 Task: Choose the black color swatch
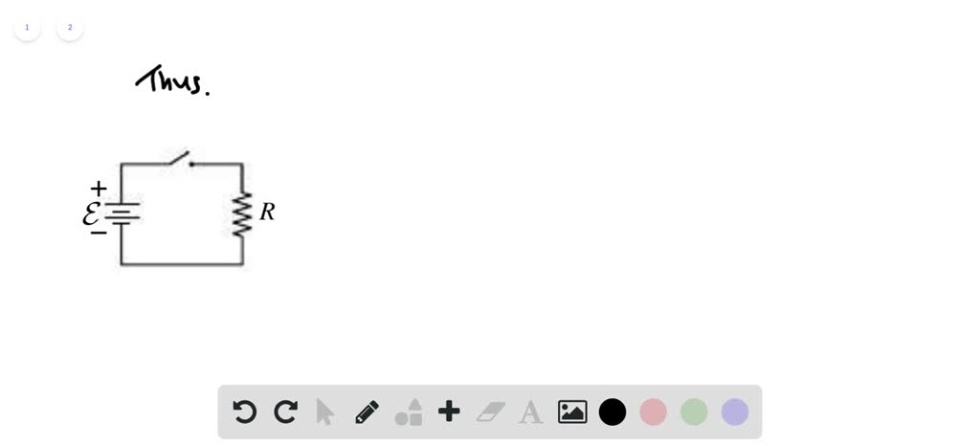coord(612,413)
